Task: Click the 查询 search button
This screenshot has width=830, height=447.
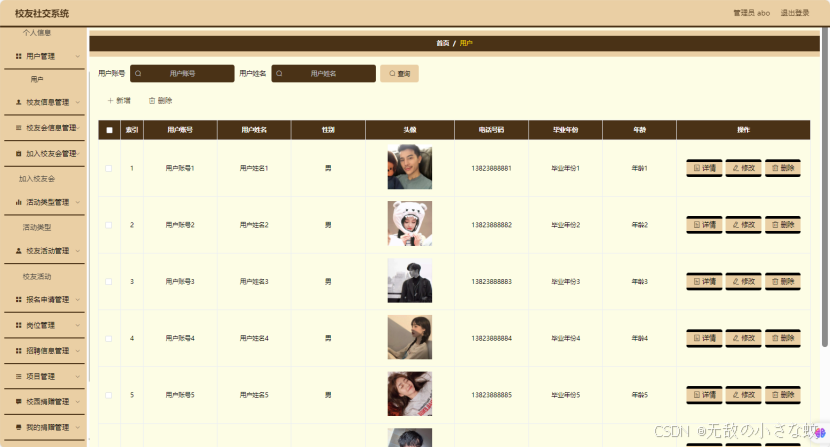Action: coord(399,74)
